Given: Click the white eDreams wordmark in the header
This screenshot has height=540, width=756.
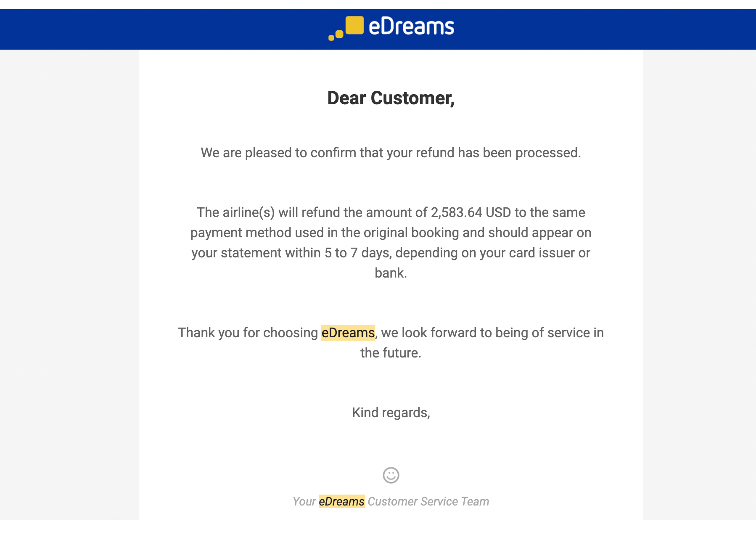Looking at the screenshot, I should click(411, 26).
